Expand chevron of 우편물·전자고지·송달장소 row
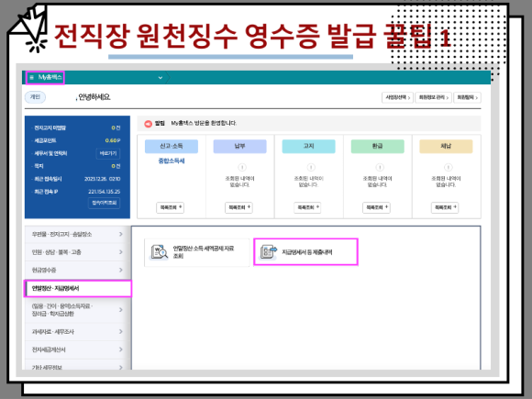The image size is (532, 399). tap(121, 234)
